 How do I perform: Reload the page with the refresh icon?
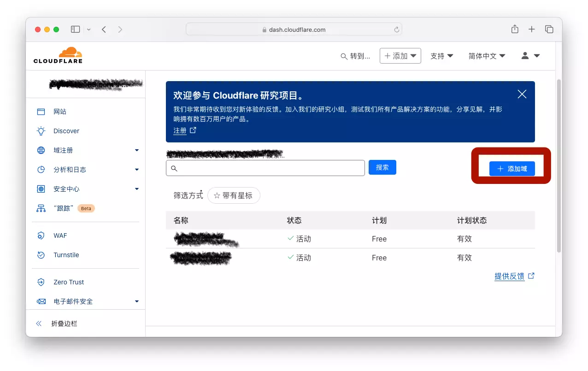396,29
